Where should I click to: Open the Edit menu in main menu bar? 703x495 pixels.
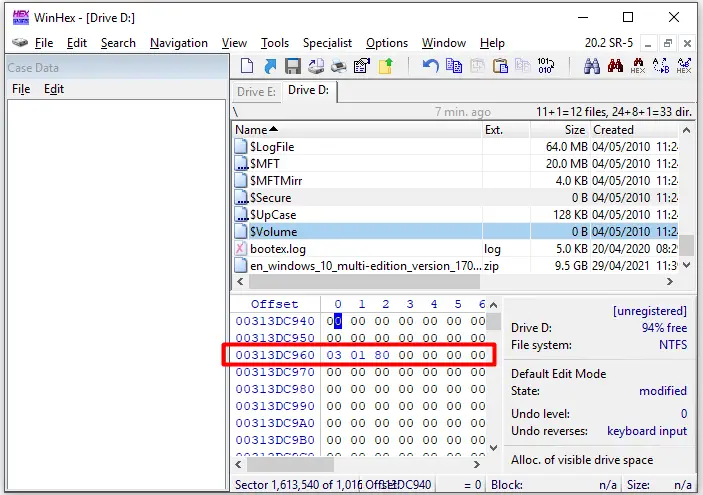pyautogui.click(x=77, y=43)
